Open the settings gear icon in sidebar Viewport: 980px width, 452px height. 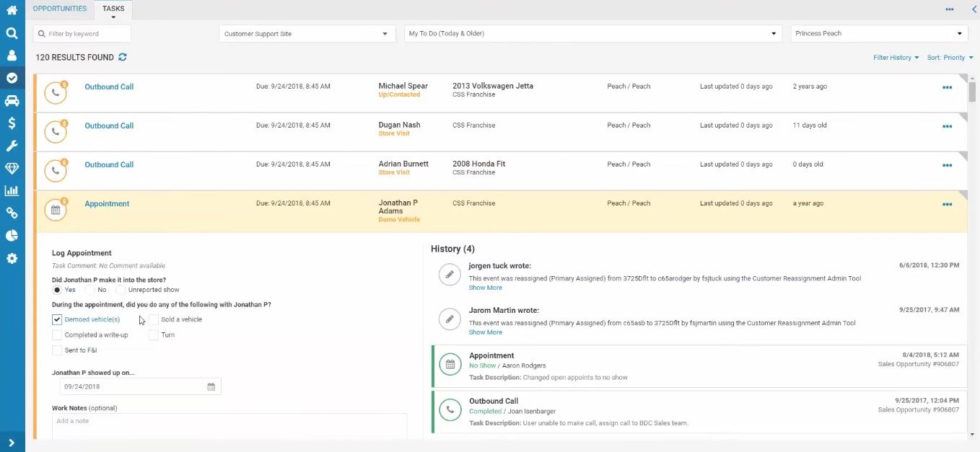[x=12, y=258]
